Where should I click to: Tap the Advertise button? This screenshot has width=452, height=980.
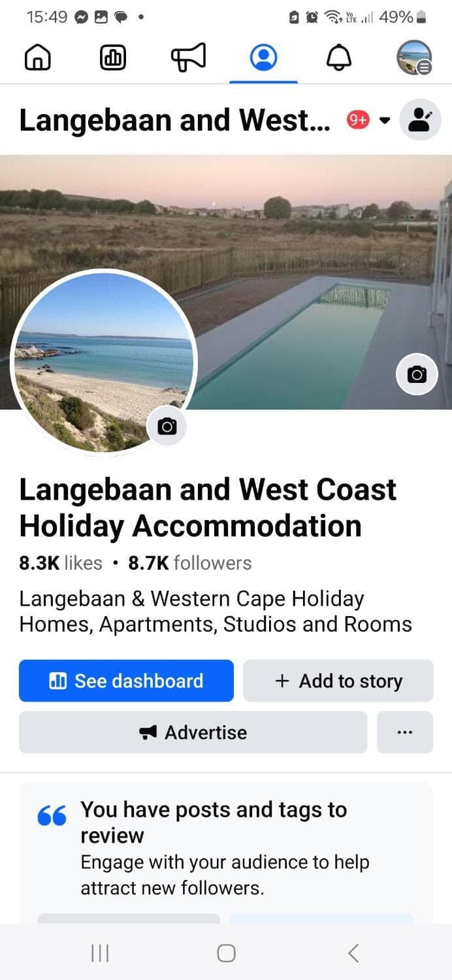(x=193, y=732)
